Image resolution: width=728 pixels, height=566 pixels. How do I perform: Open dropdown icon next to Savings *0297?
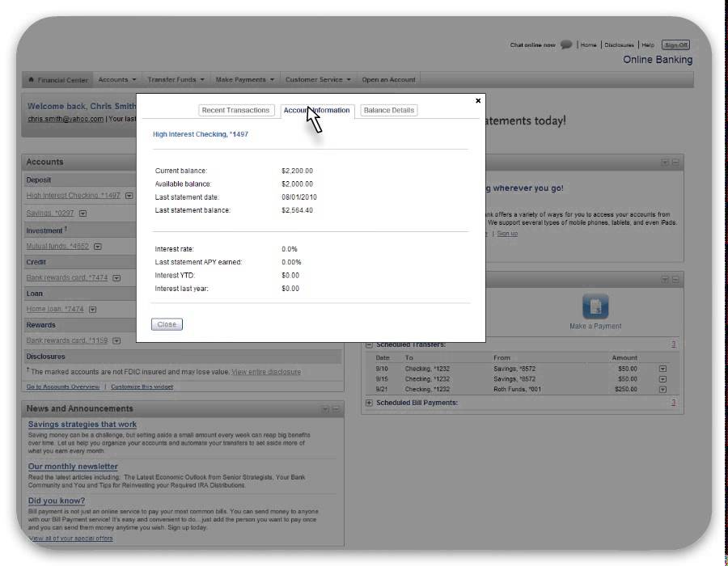pyautogui.click(x=83, y=213)
